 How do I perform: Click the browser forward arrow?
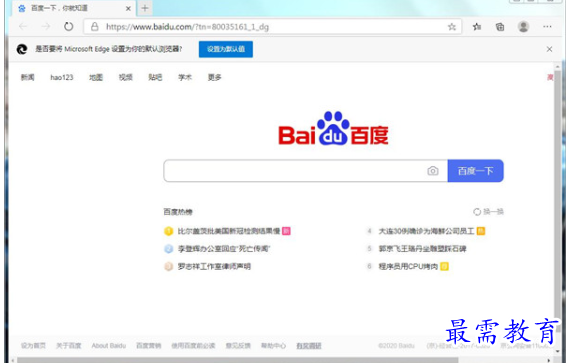(x=46, y=26)
